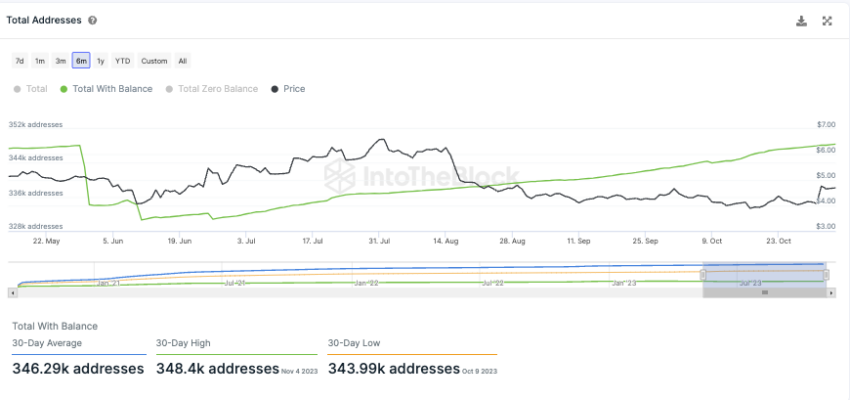
Task: Toggle the Price series legend
Action: 288,89
